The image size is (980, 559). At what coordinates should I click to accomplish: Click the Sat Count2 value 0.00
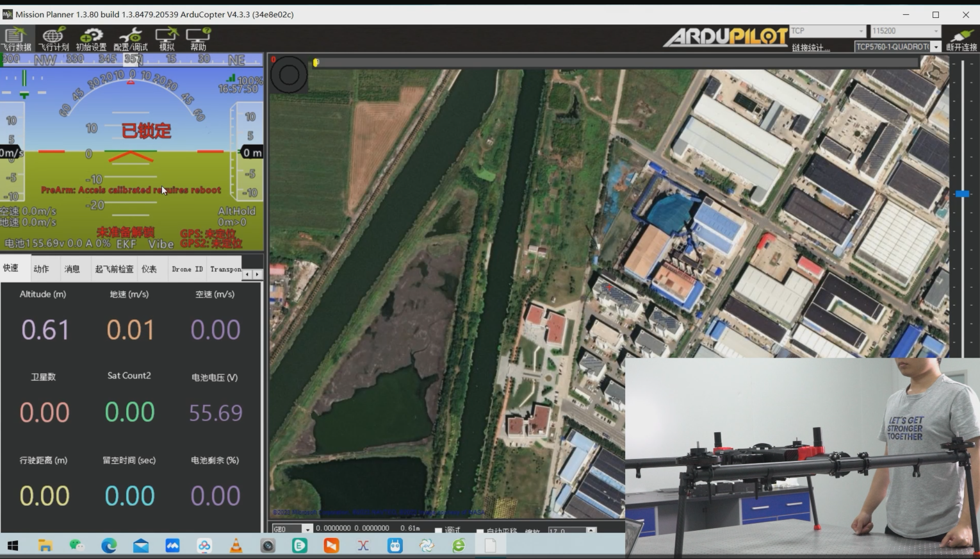[130, 412]
